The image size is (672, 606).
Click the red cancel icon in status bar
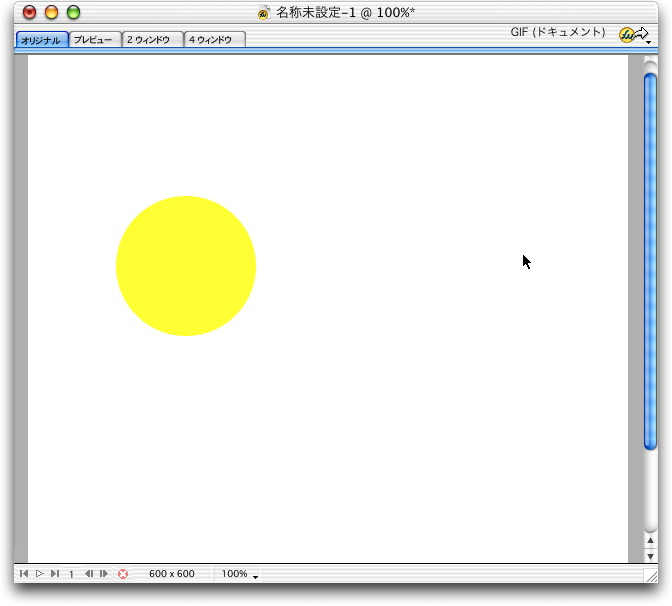tap(123, 574)
